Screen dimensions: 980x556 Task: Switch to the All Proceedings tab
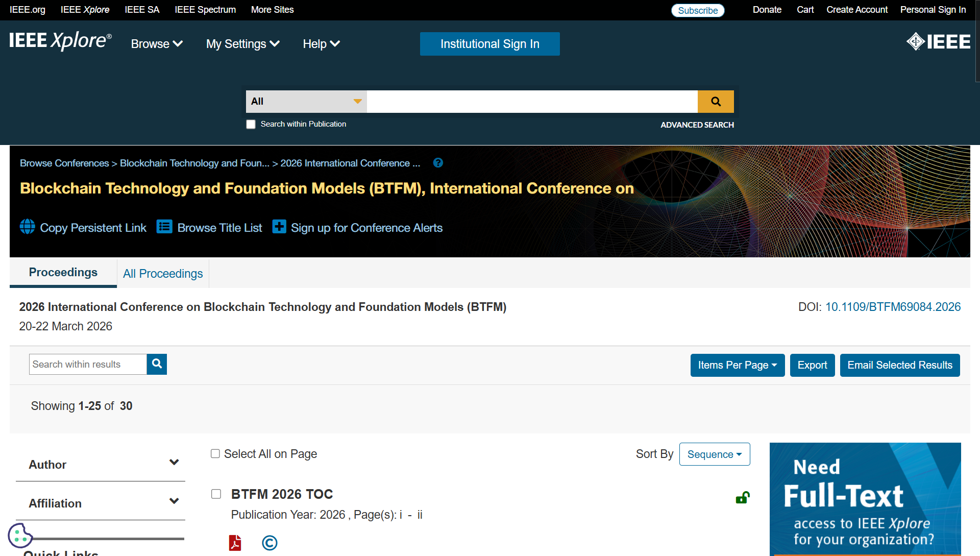163,274
